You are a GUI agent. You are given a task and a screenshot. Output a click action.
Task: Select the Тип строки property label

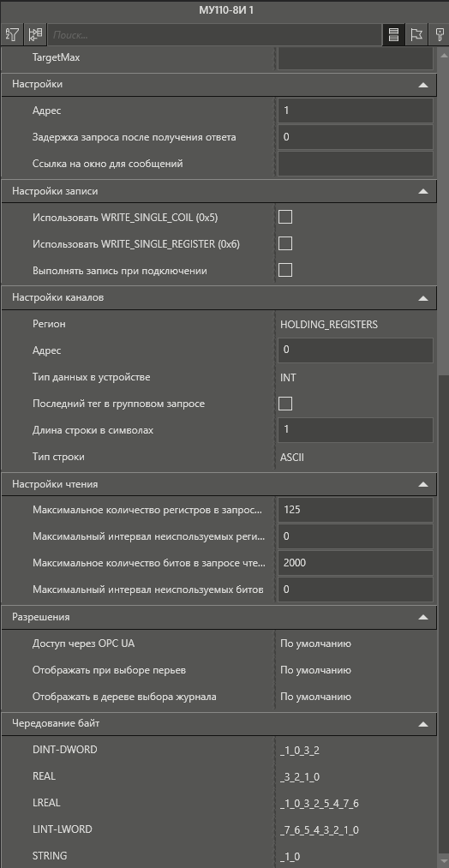click(58, 458)
